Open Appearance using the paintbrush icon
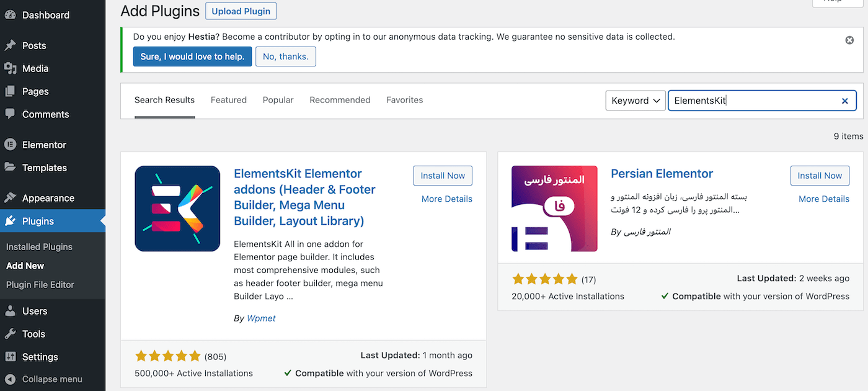The width and height of the screenshot is (868, 391). click(x=11, y=197)
